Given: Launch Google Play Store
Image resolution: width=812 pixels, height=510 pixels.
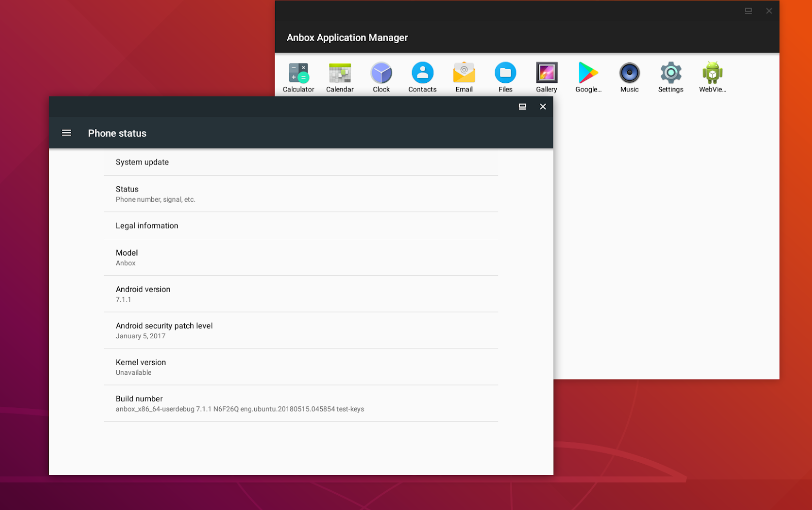Looking at the screenshot, I should tap(588, 76).
